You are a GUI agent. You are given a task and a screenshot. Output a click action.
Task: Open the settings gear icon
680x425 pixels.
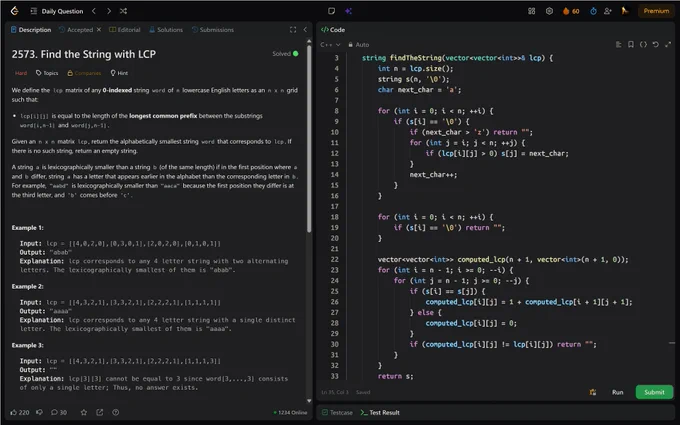(549, 11)
